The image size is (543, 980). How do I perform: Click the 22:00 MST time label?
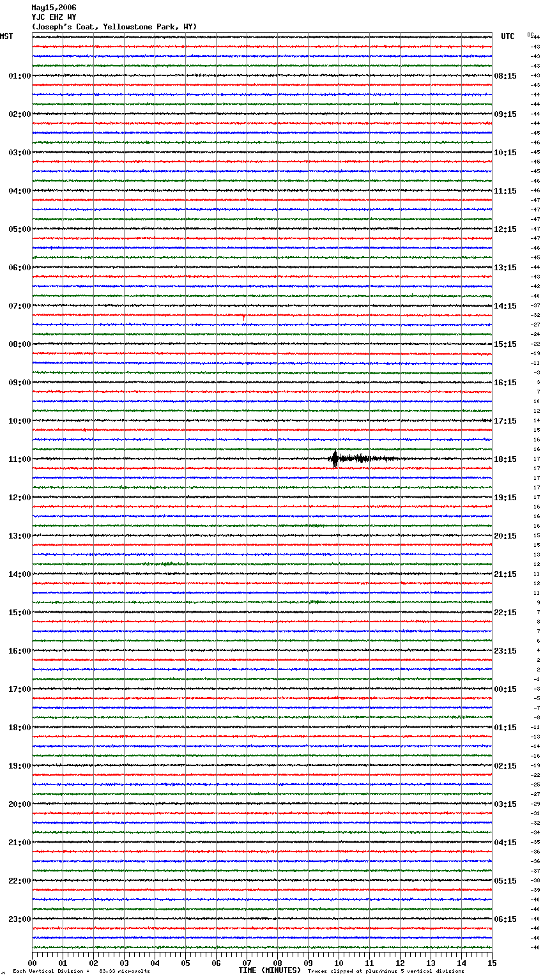pos(20,881)
